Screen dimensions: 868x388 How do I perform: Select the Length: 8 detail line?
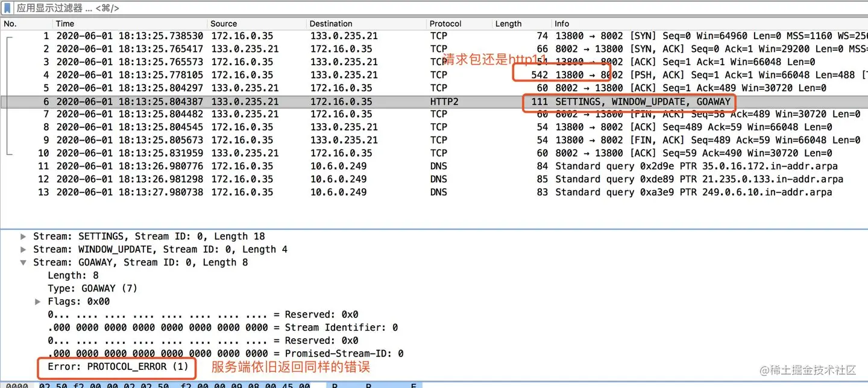tap(73, 276)
